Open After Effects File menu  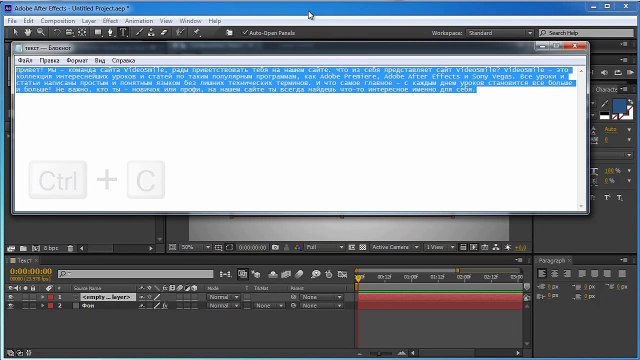click(12, 21)
